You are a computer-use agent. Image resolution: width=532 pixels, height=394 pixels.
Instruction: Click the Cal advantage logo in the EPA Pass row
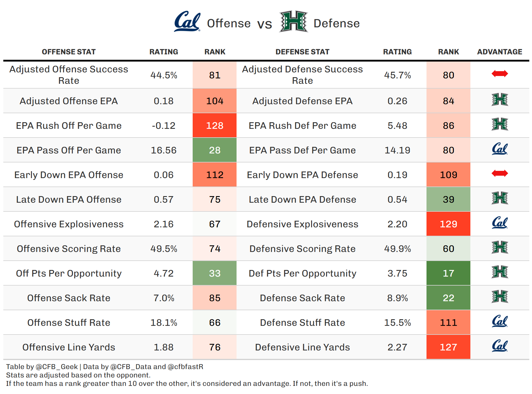click(500, 149)
